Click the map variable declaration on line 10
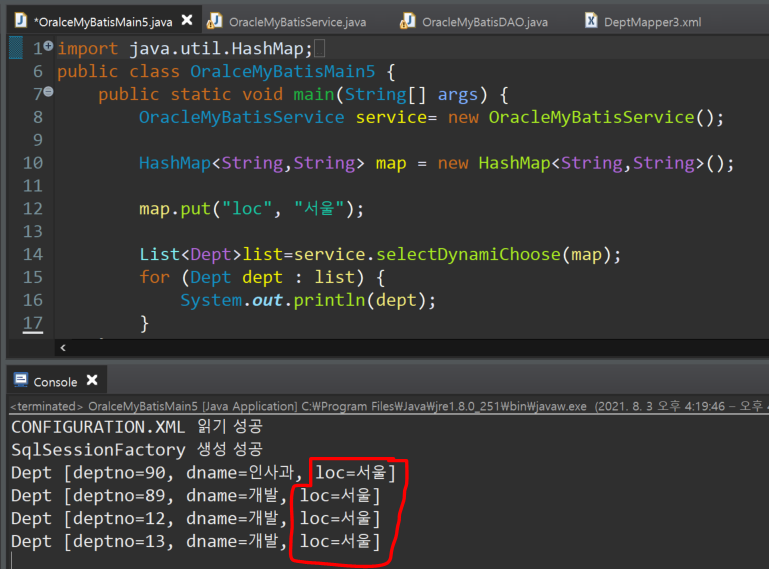Image resolution: width=769 pixels, height=569 pixels. [x=391, y=163]
